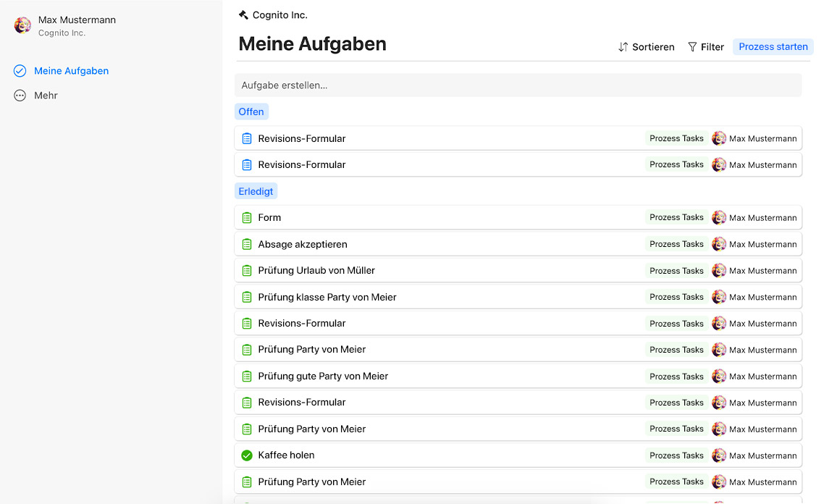Click Max Mustermann's profile avatar in the sidebar
824x504 pixels.
coord(22,26)
